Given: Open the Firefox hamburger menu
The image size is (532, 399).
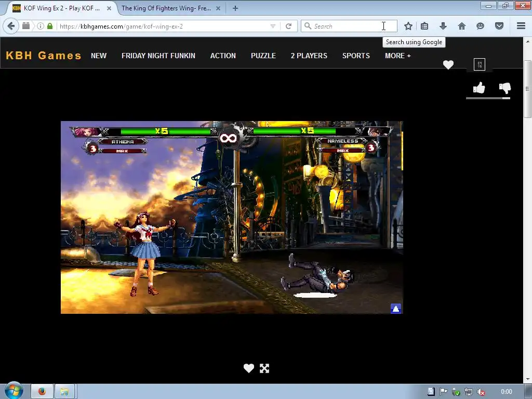Looking at the screenshot, I should 521,26.
